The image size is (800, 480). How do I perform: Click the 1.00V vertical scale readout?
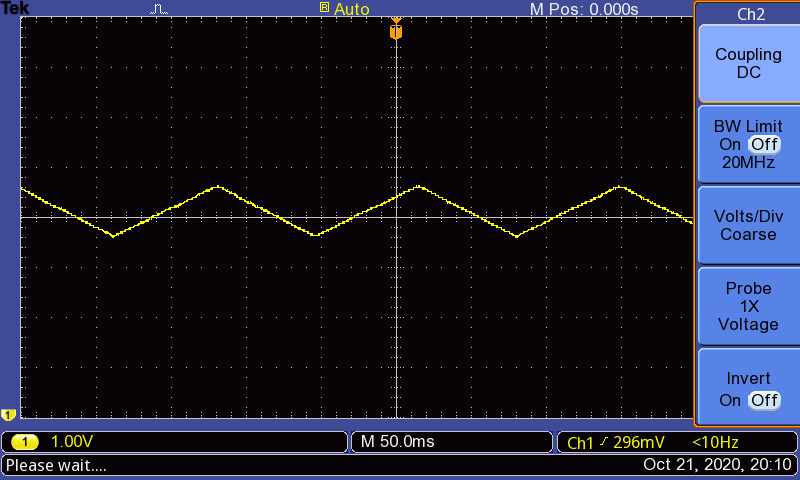pyautogui.click(x=72, y=442)
